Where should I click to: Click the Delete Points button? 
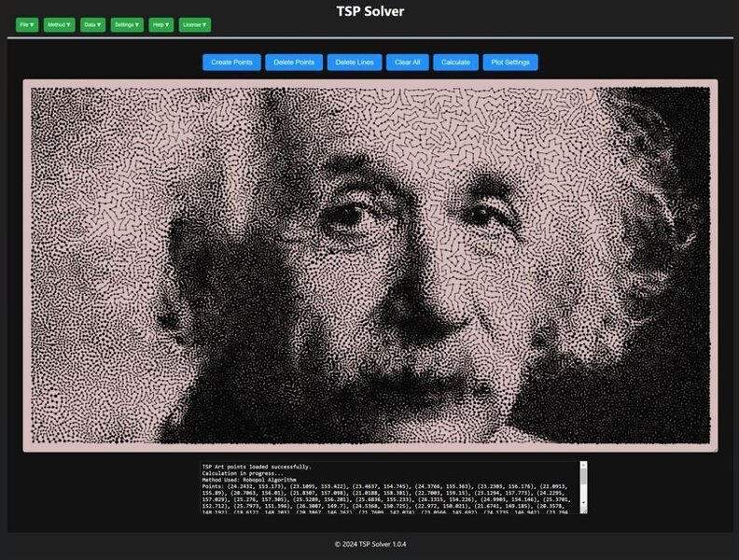tap(294, 63)
